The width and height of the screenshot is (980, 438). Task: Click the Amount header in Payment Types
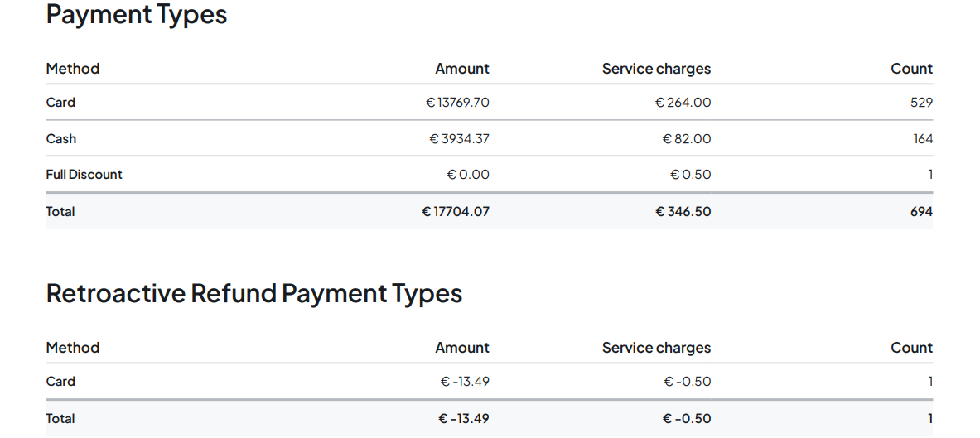coord(461,69)
